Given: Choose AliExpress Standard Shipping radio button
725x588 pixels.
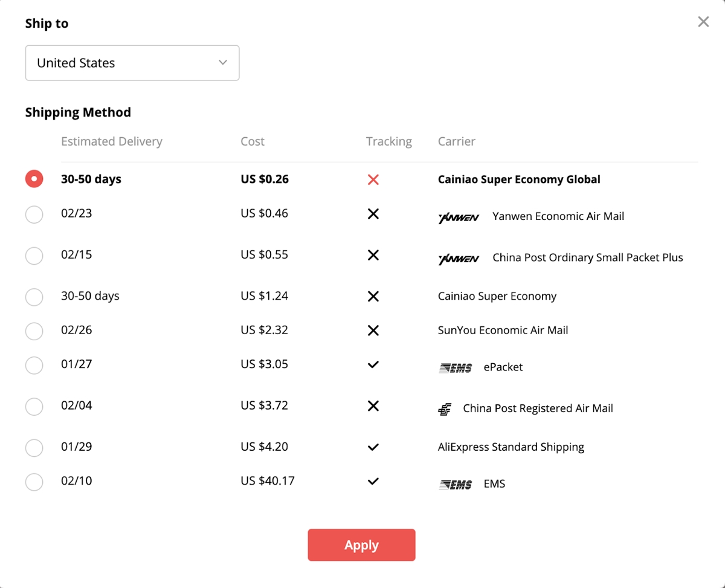Looking at the screenshot, I should 34,448.
